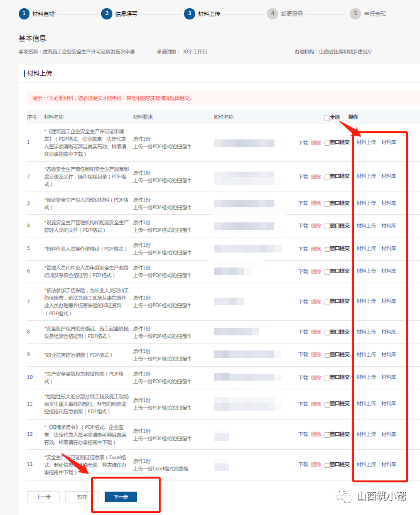Viewport: 420px width, 515px height.
Task: Click blurred attachment name in row 9
Action: click(247, 354)
